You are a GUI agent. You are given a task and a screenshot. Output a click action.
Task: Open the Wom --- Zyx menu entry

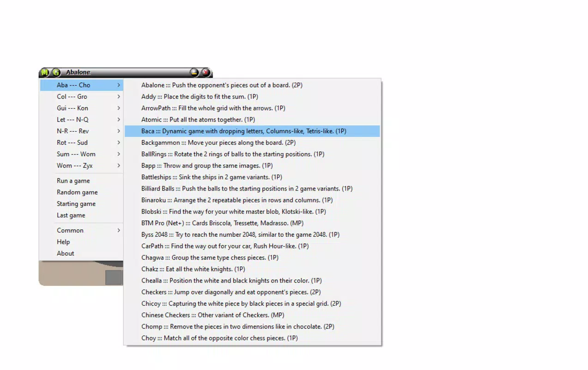tap(82, 166)
